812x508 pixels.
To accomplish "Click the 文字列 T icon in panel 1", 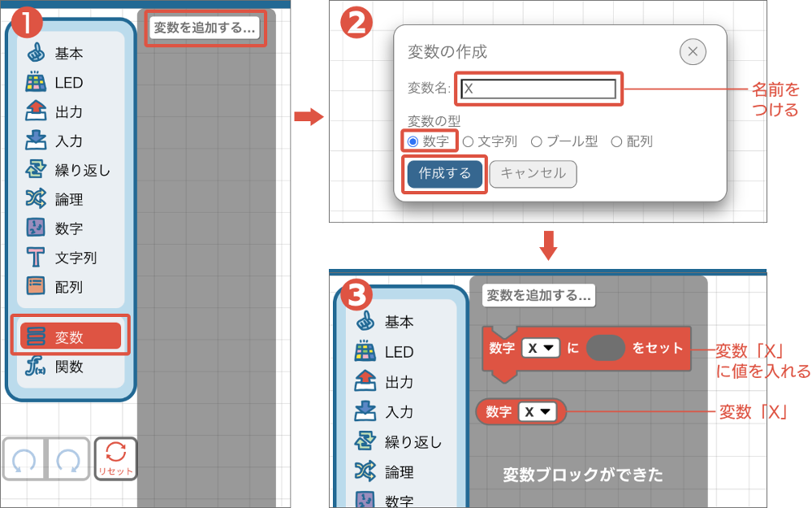I will point(36,257).
